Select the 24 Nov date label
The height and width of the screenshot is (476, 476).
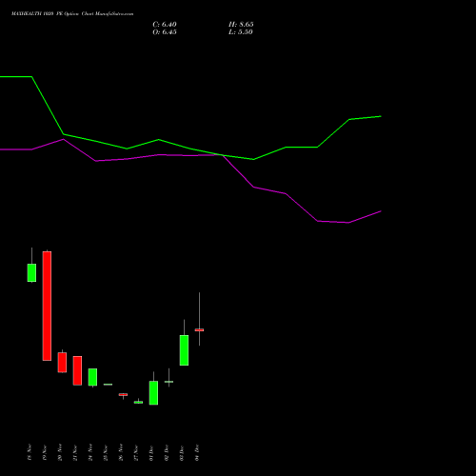90,452
